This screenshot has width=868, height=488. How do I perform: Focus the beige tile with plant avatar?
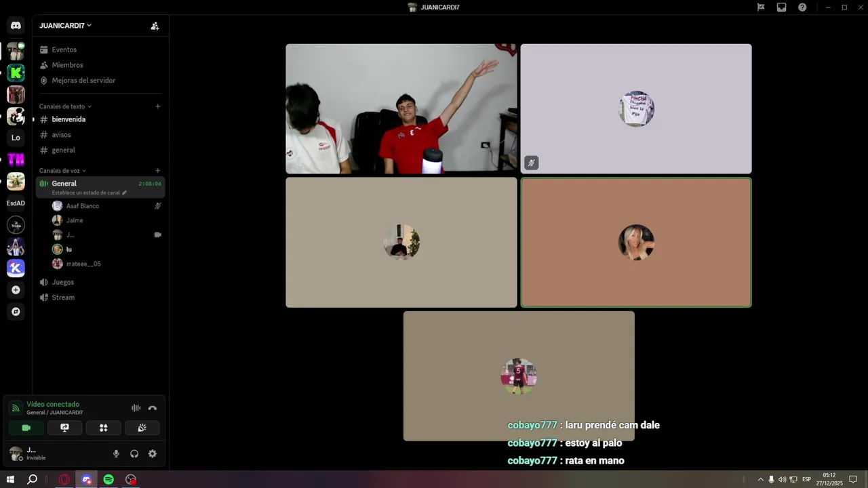401,243
